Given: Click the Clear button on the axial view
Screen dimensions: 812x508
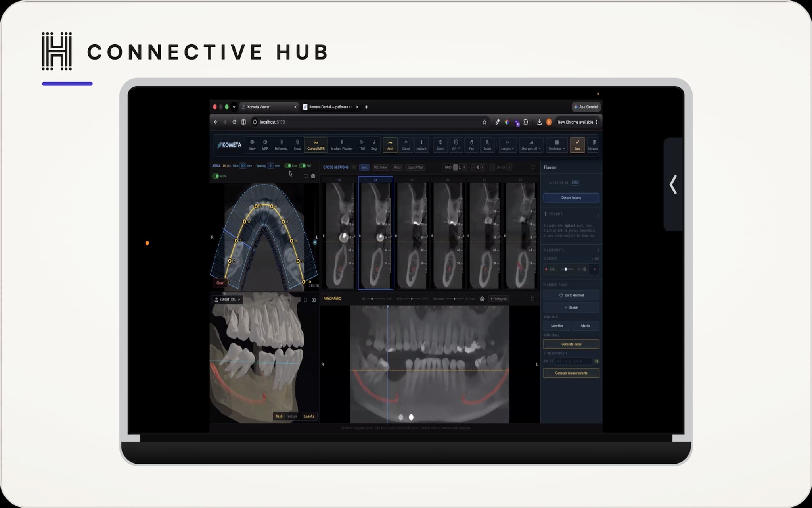Looking at the screenshot, I should (220, 283).
